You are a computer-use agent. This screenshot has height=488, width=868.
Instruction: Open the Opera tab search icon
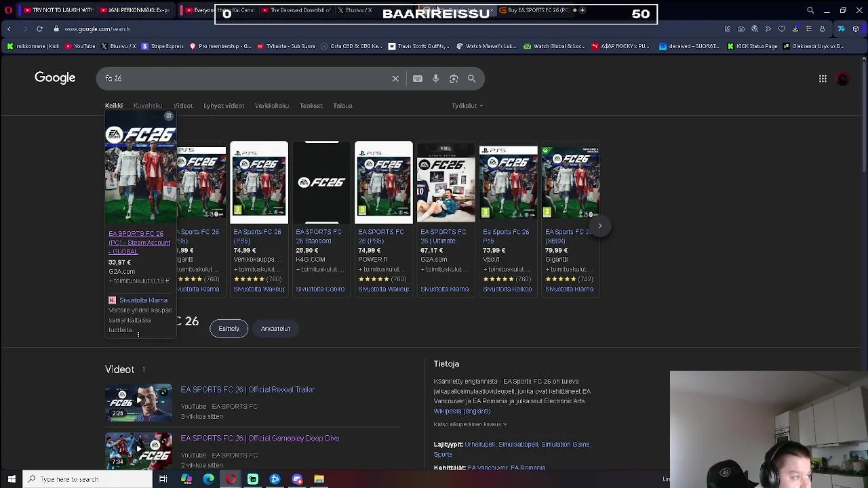click(x=810, y=10)
